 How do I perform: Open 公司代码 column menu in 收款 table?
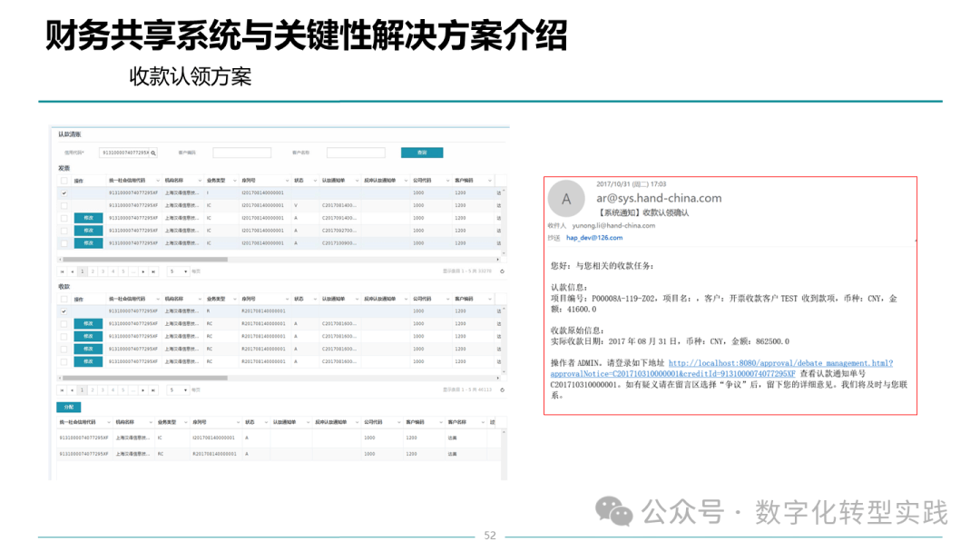(447, 299)
